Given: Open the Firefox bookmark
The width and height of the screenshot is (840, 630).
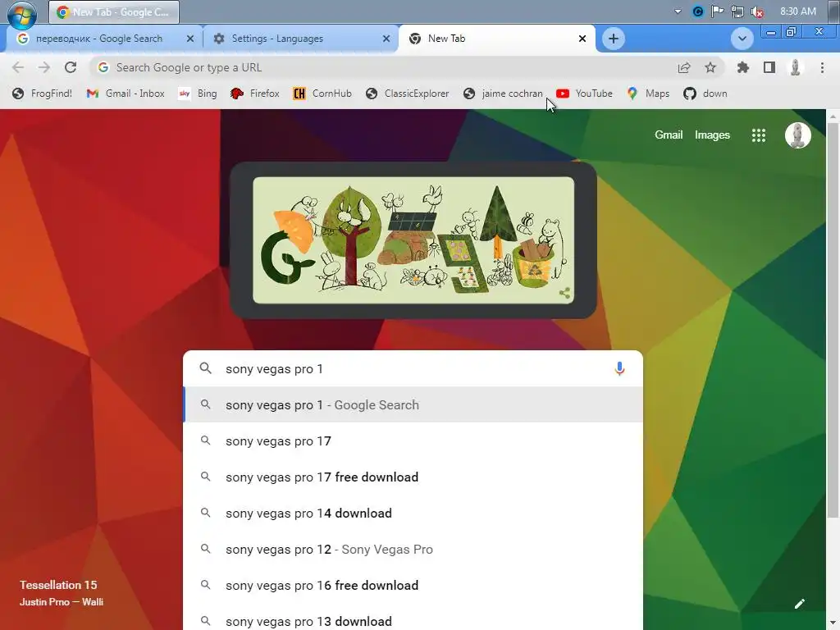Looking at the screenshot, I should click(x=255, y=94).
